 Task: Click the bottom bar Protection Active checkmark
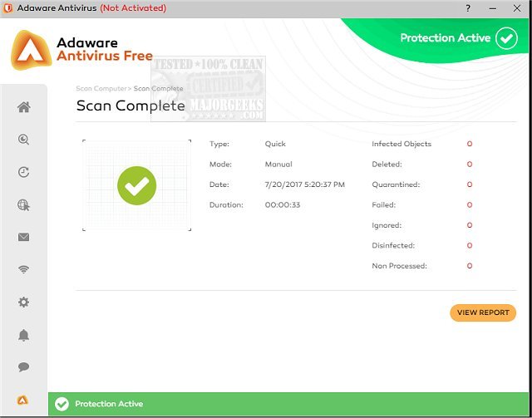(x=62, y=404)
